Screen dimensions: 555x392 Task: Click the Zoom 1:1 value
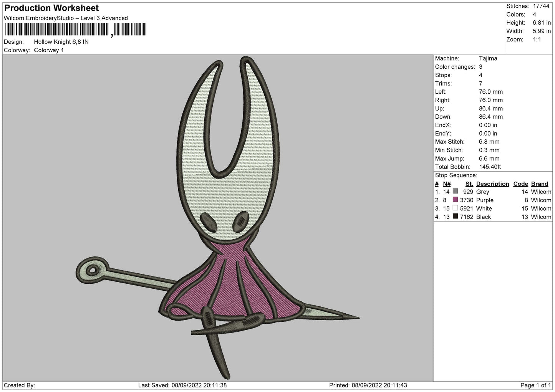tap(537, 40)
